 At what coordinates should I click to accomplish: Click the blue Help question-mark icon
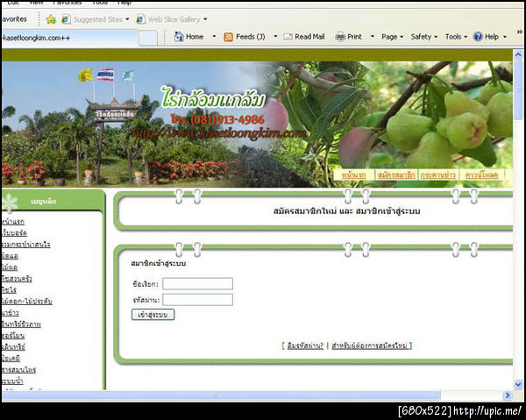tap(478, 37)
